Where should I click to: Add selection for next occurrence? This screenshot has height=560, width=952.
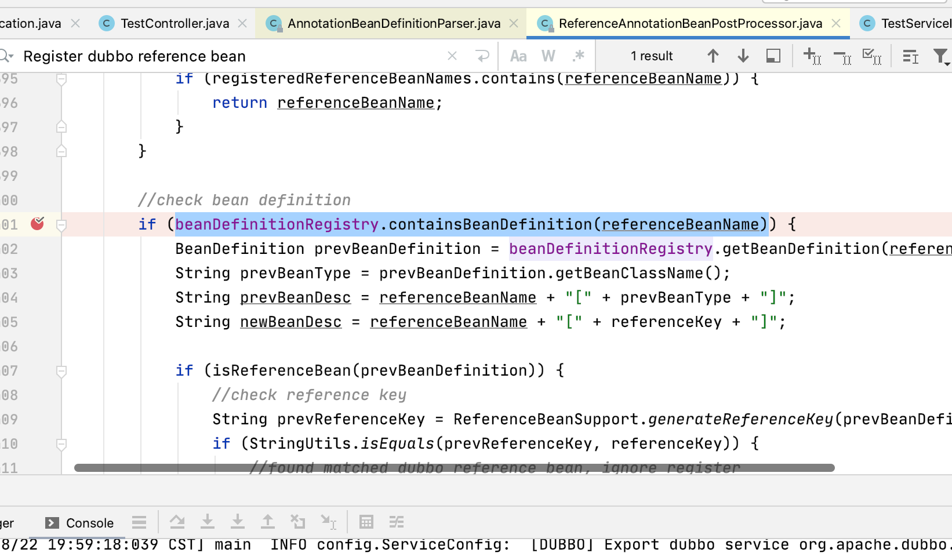point(812,56)
